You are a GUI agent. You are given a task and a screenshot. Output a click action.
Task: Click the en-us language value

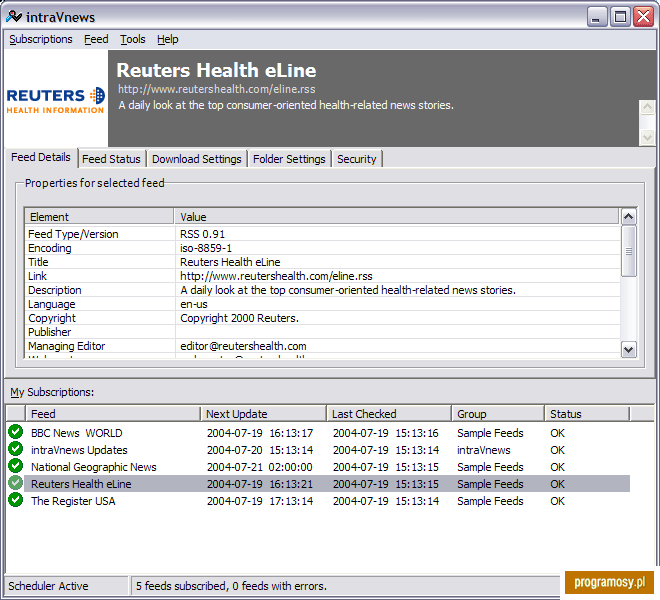pos(194,304)
